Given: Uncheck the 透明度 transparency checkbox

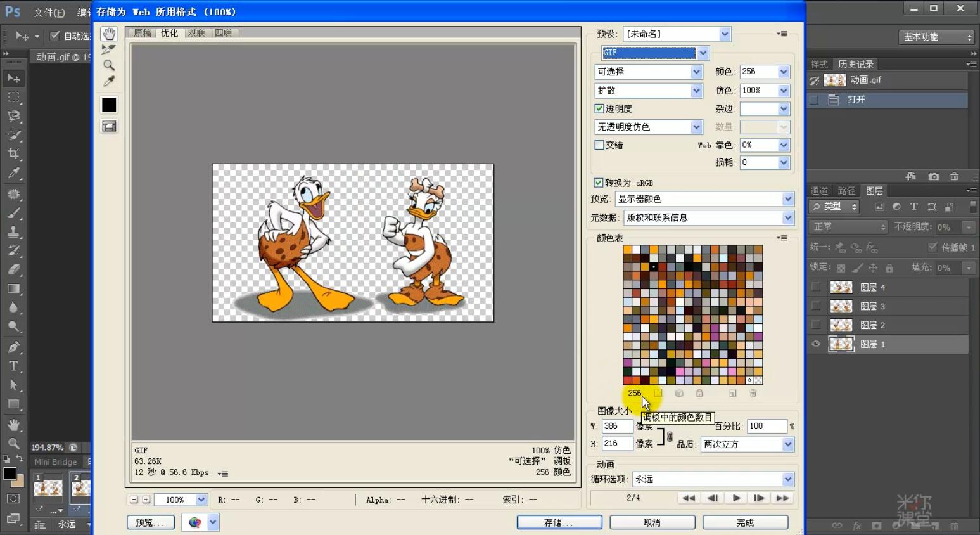Looking at the screenshot, I should (x=599, y=108).
